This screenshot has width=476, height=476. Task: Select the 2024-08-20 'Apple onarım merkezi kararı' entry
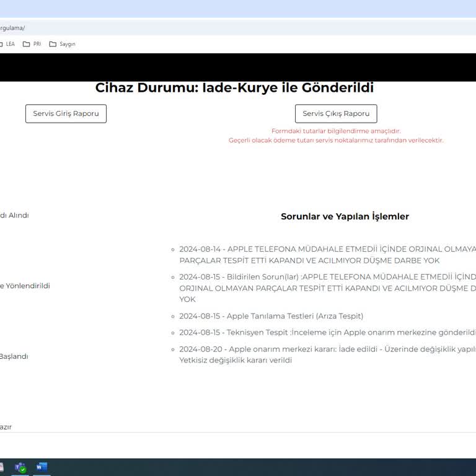point(327,355)
